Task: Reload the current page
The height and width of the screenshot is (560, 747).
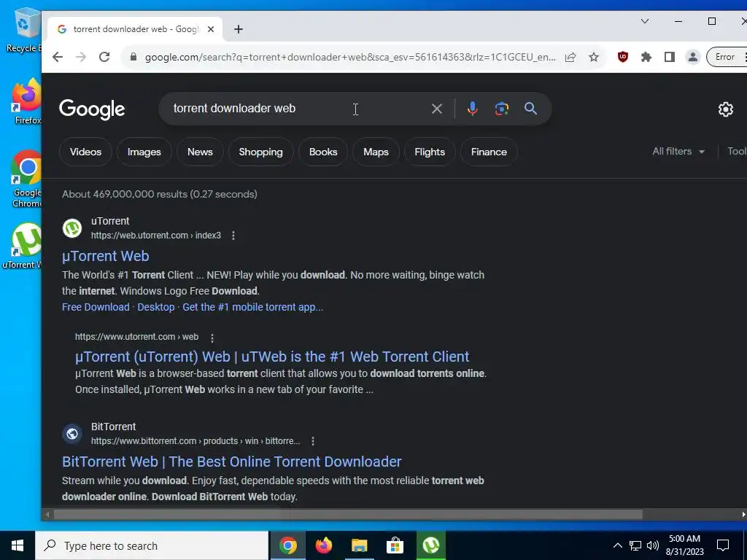Action: [x=104, y=57]
